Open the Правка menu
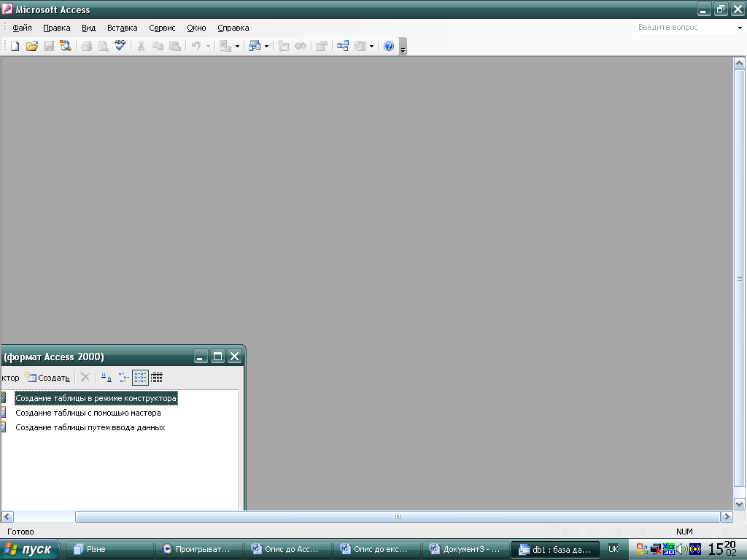Image resolution: width=747 pixels, height=560 pixels. click(x=57, y=28)
